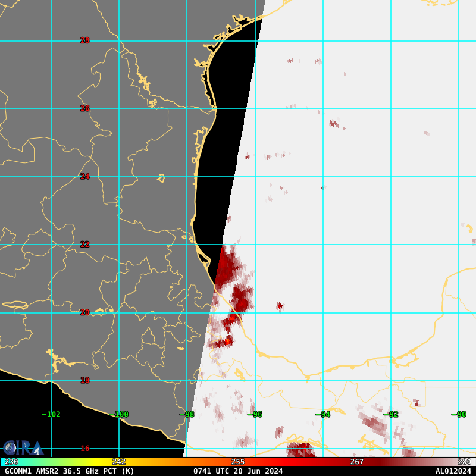Click the longitude -102 grid label
This screenshot has height=476, width=476.
(51, 414)
